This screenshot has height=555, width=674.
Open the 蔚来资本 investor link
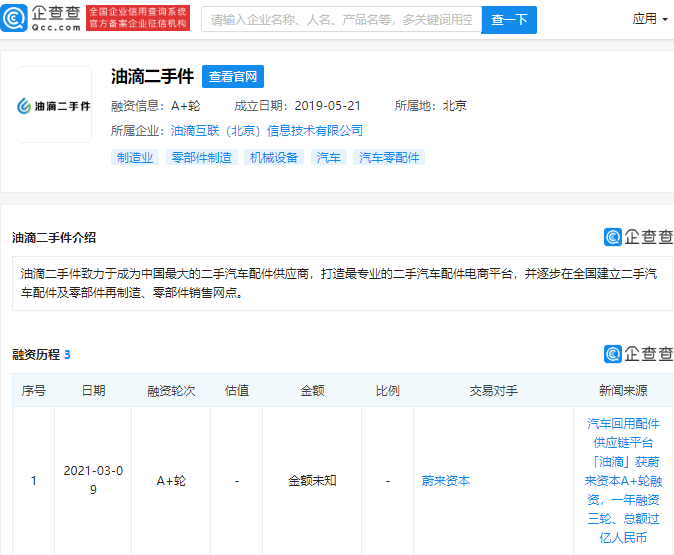(446, 481)
